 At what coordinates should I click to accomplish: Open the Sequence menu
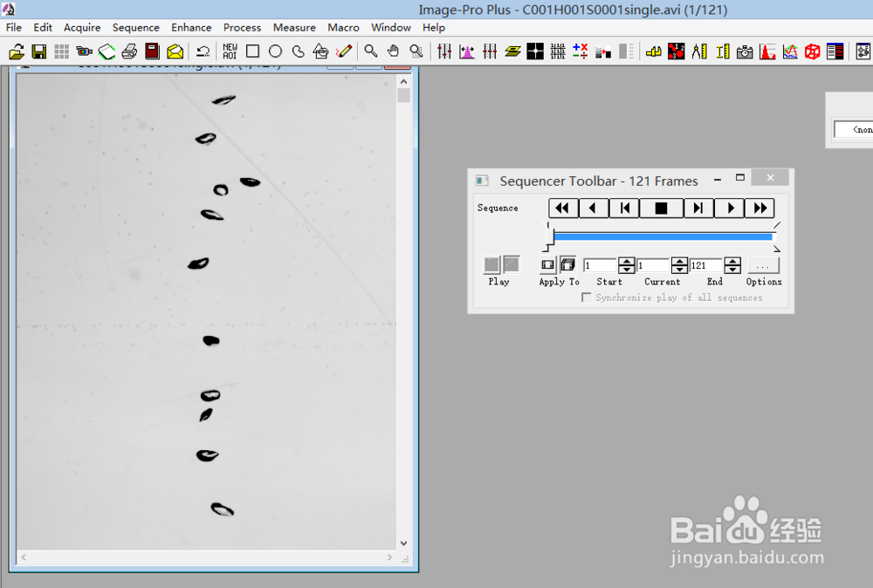coord(136,27)
